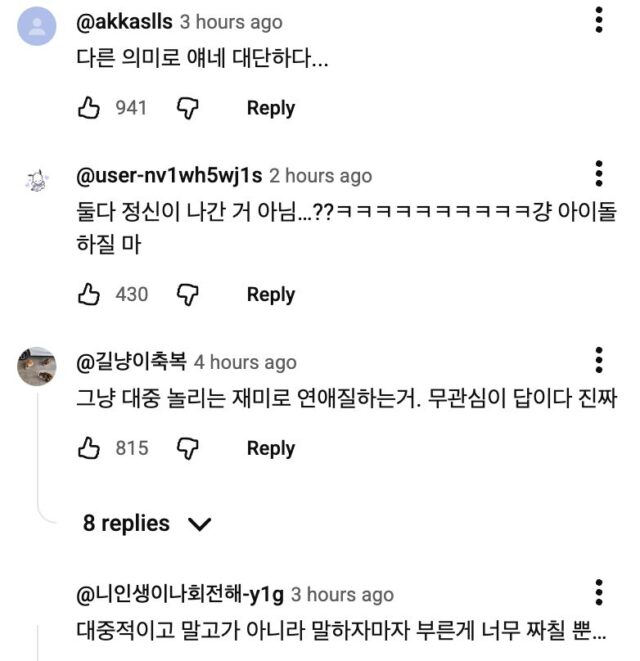Open @니인생이나회전해-y1g username link
Screen dimensions: 640x661
point(180,594)
